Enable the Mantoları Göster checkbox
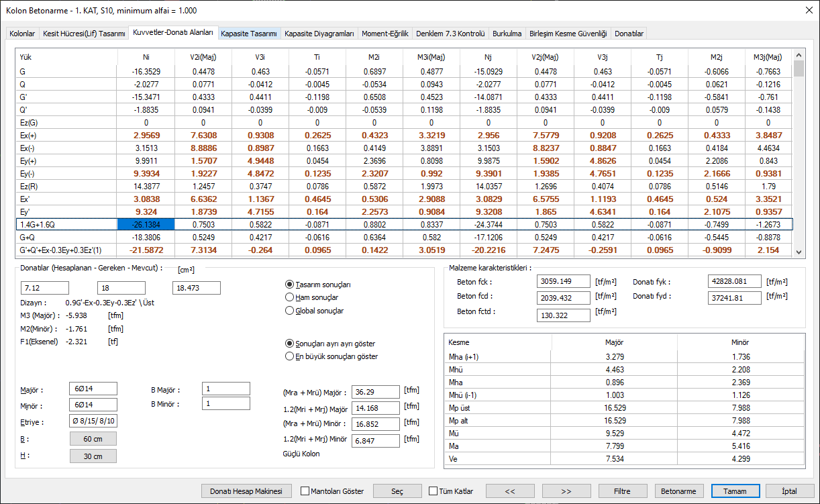Image resolution: width=820 pixels, height=504 pixels. click(306, 491)
